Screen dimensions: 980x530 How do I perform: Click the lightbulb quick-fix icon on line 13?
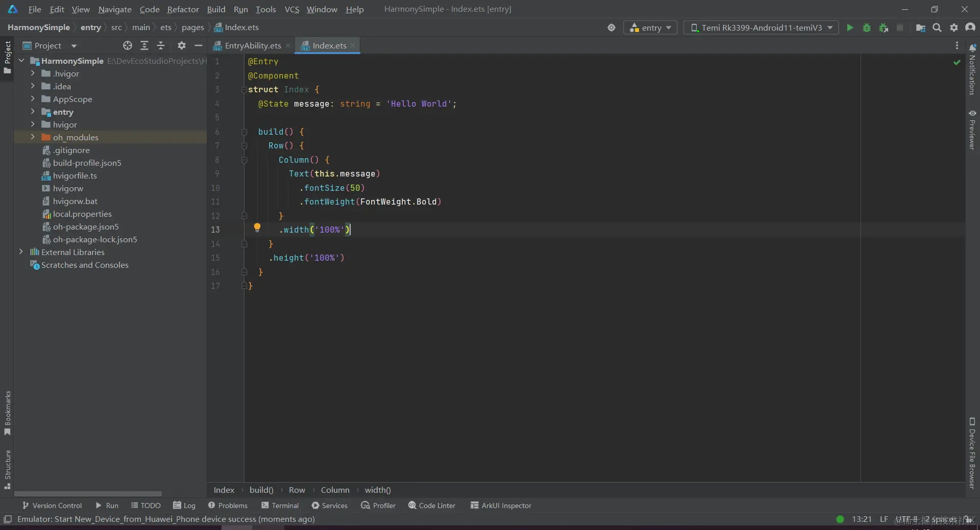pos(257,228)
